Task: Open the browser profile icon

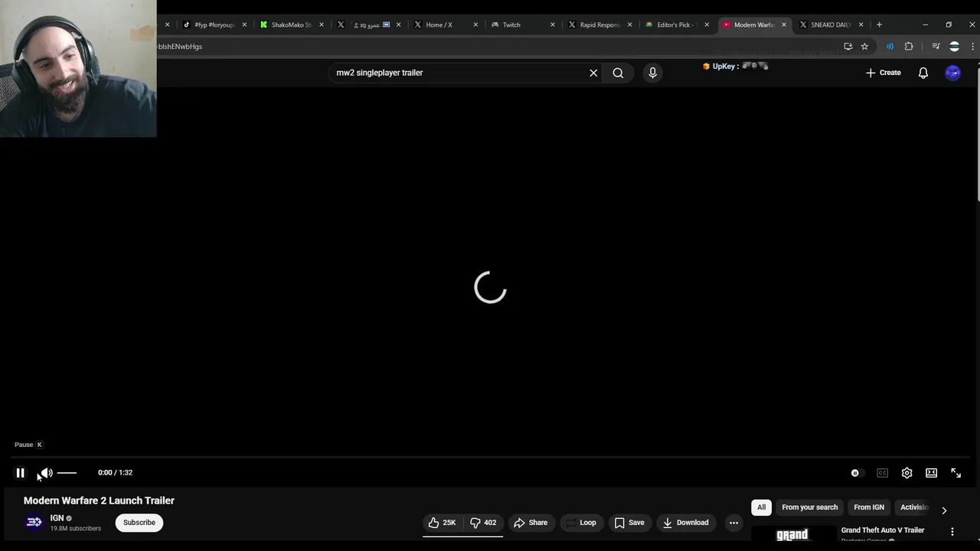Action: [954, 47]
